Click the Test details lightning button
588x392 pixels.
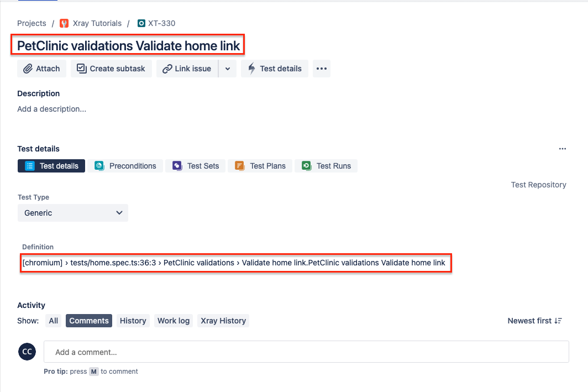coord(275,69)
